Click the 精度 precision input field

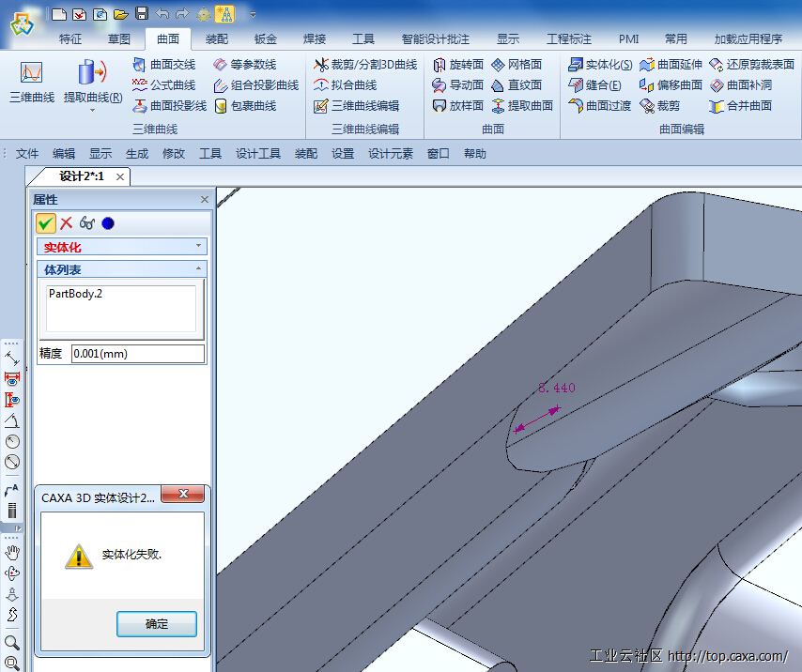click(x=137, y=354)
